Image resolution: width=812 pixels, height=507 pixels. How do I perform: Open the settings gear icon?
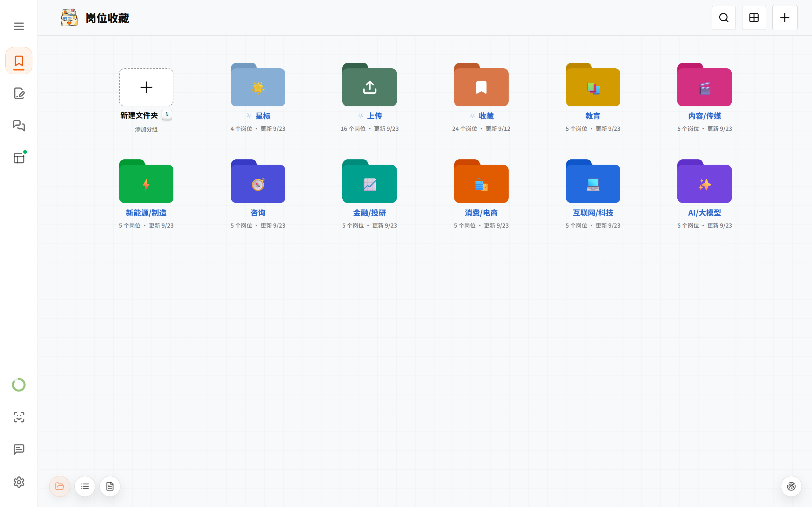[19, 482]
